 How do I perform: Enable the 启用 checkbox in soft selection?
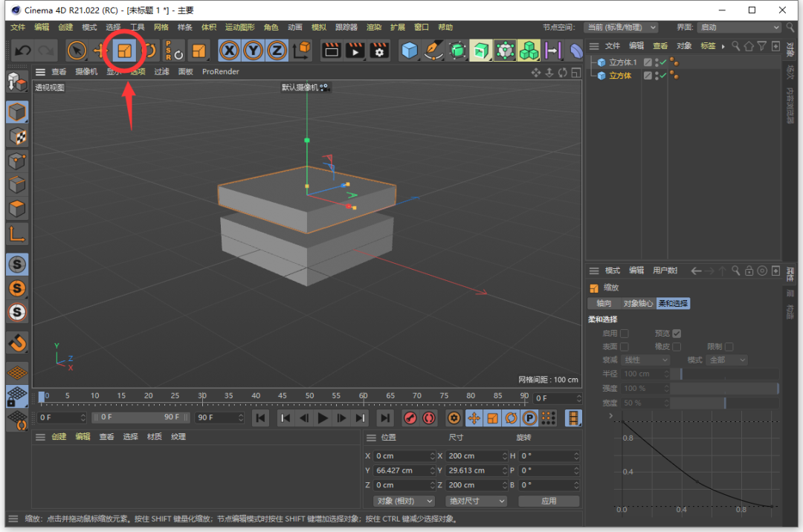click(x=625, y=334)
